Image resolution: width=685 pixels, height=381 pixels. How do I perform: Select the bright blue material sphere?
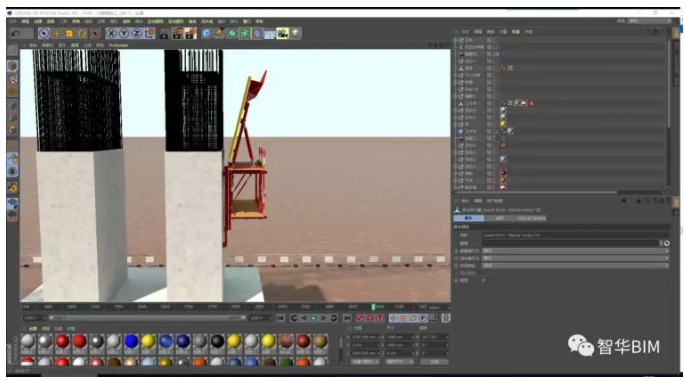tap(131, 341)
